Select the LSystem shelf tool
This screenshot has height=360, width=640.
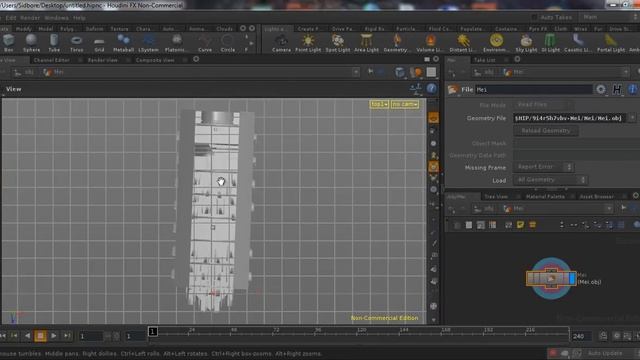tap(148, 43)
